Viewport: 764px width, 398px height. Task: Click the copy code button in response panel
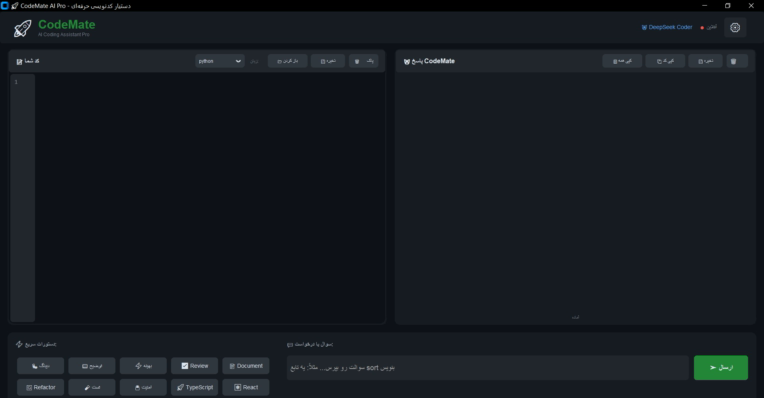pyautogui.click(x=665, y=61)
